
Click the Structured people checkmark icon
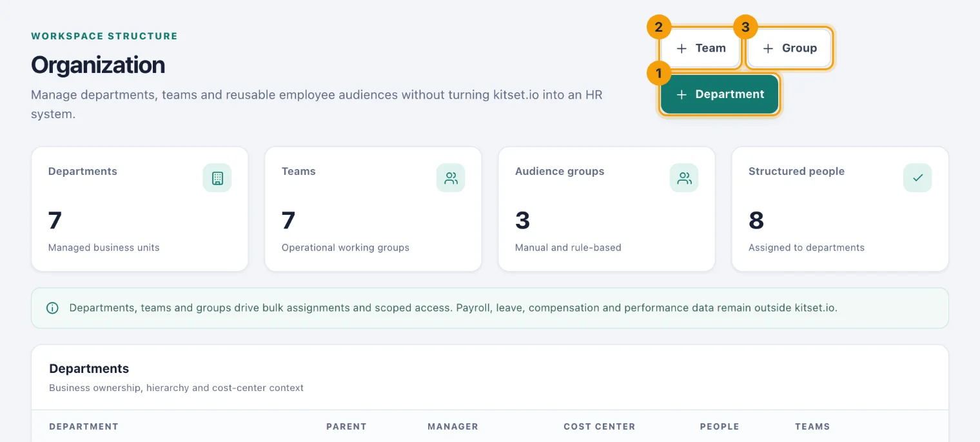pyautogui.click(x=917, y=178)
